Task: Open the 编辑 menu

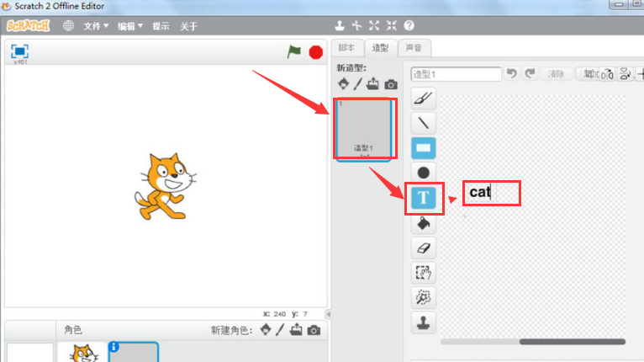Action: click(130, 26)
